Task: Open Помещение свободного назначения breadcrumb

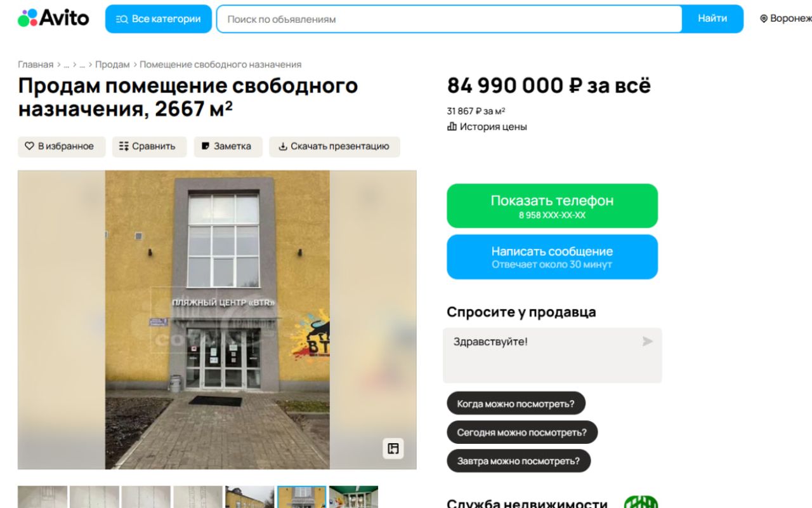Action: (x=220, y=64)
